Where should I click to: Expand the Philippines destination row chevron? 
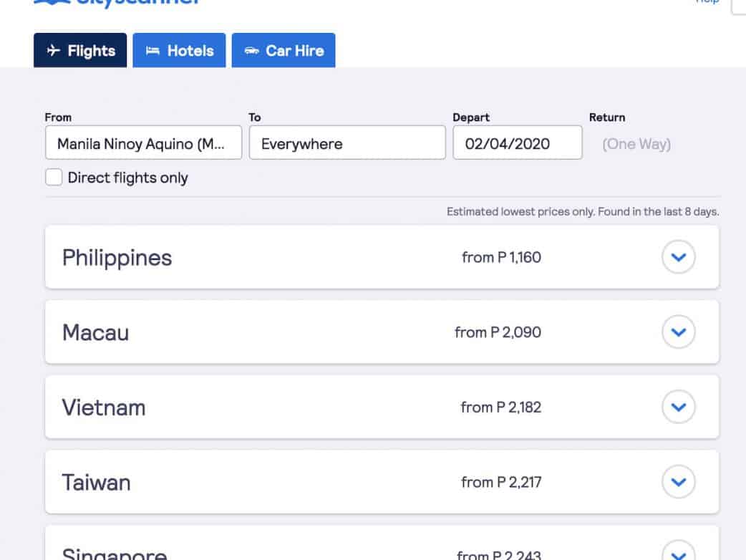coord(678,257)
